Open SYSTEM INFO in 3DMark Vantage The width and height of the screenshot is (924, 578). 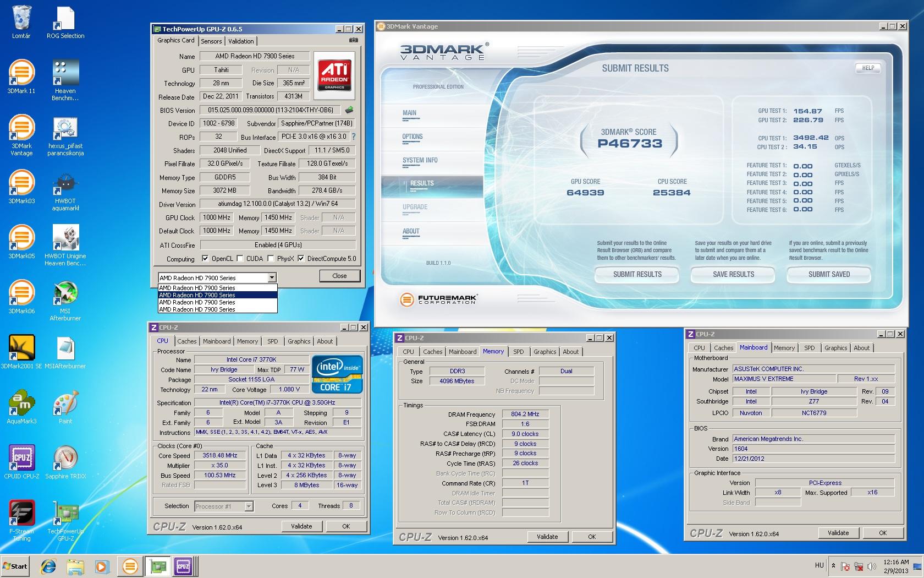(420, 160)
